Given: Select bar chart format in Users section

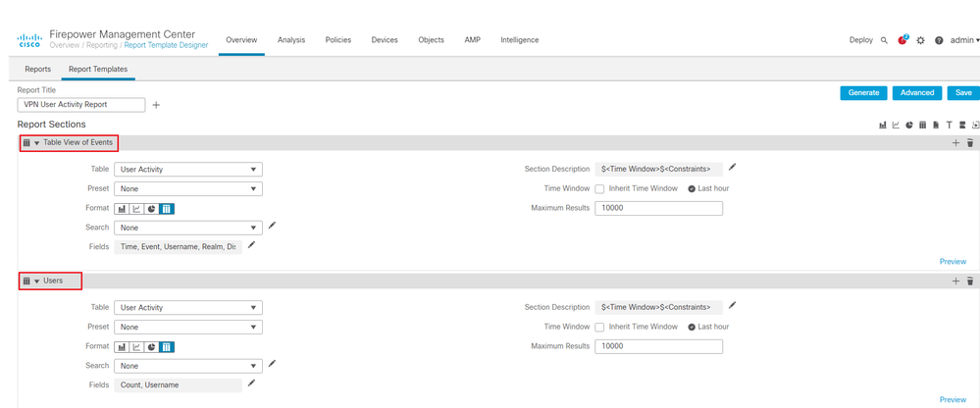Looking at the screenshot, I should pyautogui.click(x=122, y=347).
